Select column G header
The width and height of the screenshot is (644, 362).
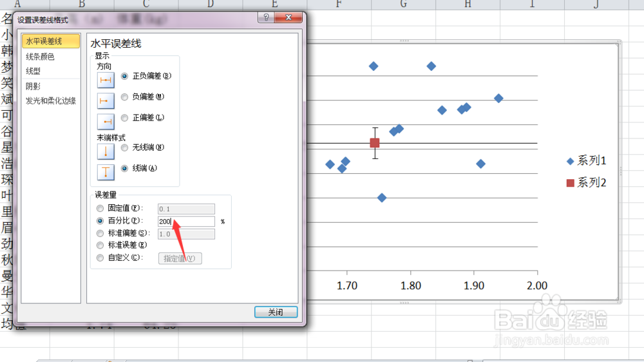(403, 5)
